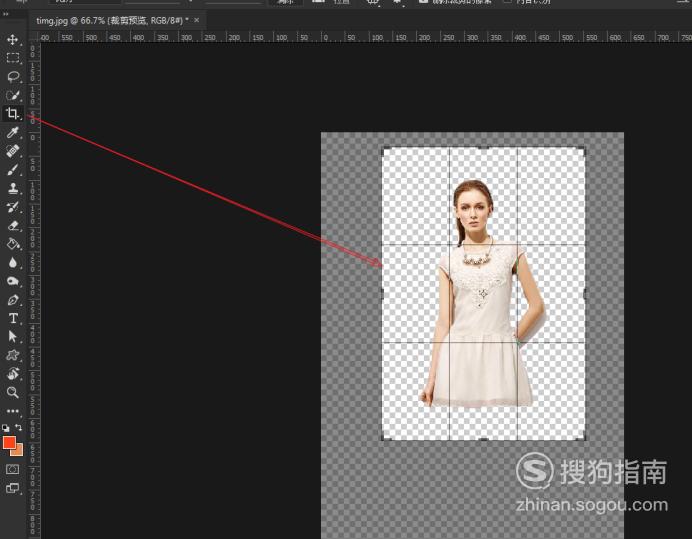Select the Path Selection arrow tool
Image resolution: width=692 pixels, height=539 pixels.
[x=12, y=336]
